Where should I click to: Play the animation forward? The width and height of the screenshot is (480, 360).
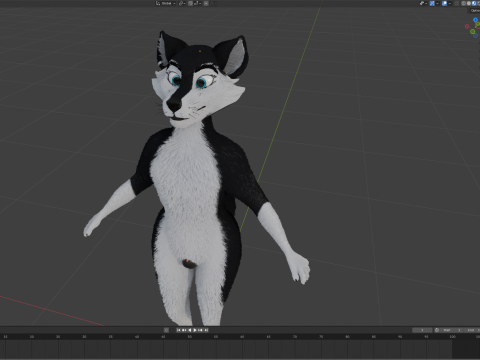click(195, 330)
